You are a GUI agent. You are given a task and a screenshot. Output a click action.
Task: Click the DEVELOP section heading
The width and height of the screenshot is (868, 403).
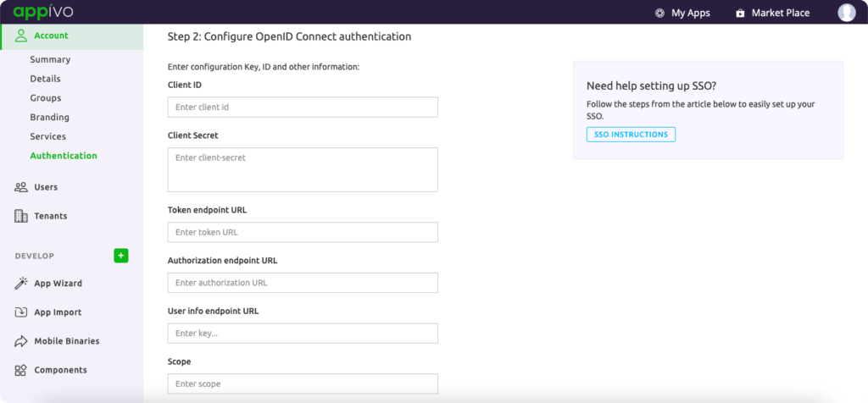coord(35,256)
